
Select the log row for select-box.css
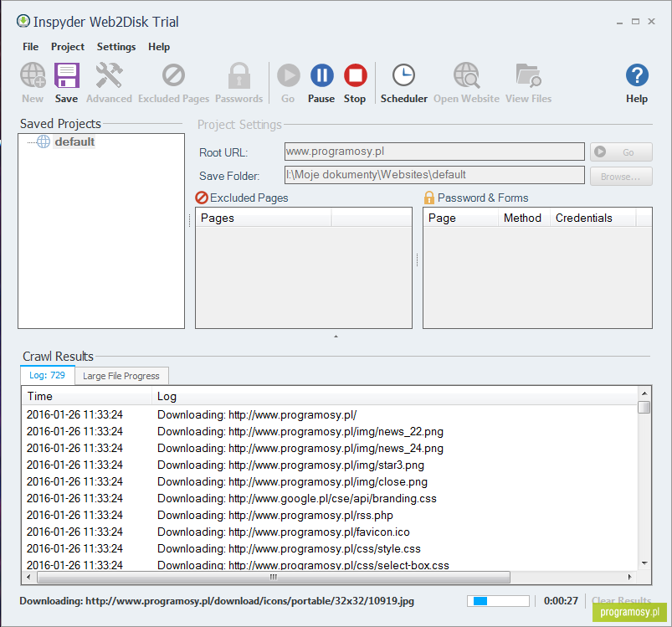[x=330, y=564]
